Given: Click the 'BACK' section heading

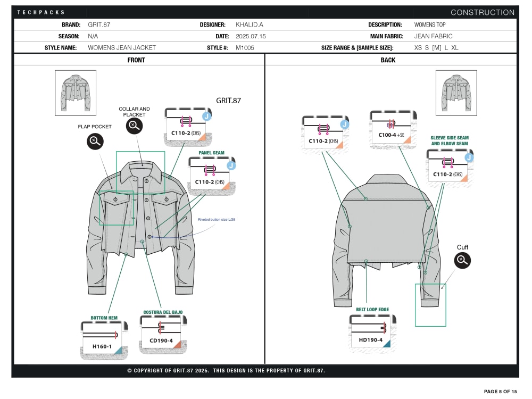Looking at the screenshot, I should coord(388,60).
